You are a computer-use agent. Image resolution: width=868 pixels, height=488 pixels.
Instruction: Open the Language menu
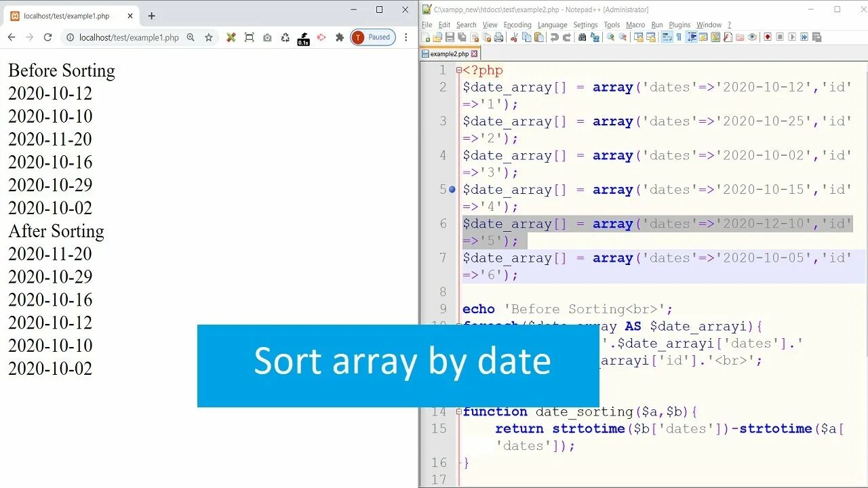click(x=553, y=24)
